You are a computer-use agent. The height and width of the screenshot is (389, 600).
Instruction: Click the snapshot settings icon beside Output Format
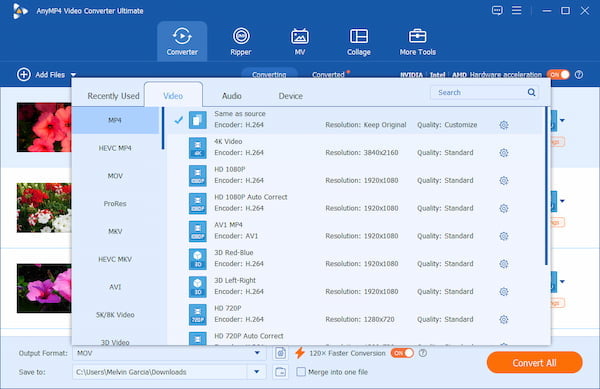click(x=280, y=353)
